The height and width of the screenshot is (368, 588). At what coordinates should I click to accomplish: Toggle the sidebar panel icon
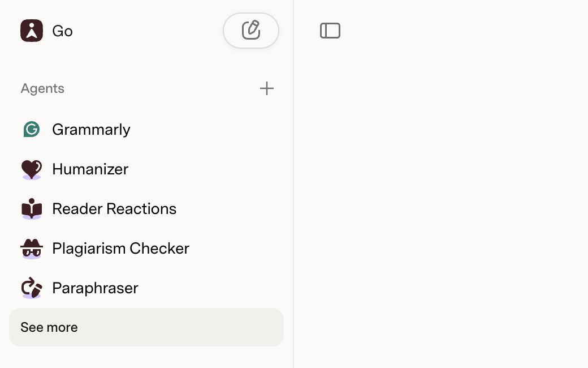click(330, 31)
